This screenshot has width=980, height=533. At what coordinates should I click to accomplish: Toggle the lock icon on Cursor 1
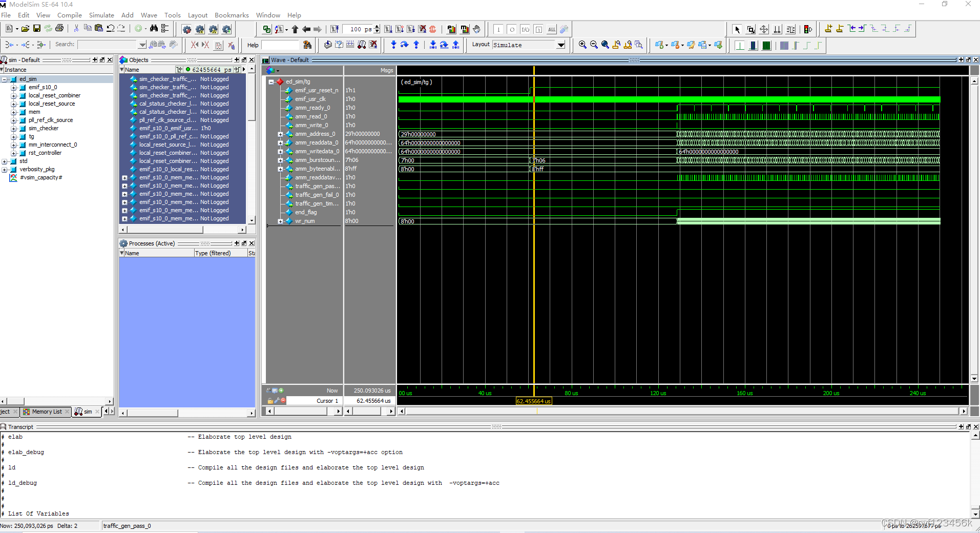(270, 401)
